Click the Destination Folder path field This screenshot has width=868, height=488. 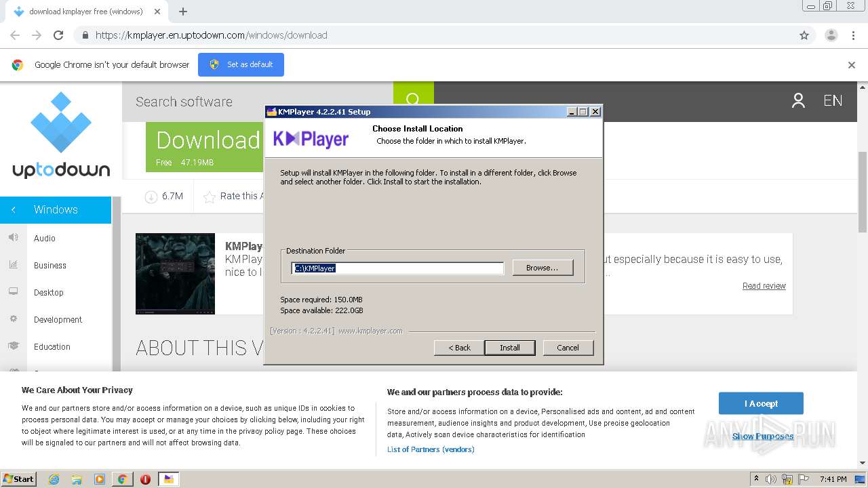coord(398,268)
